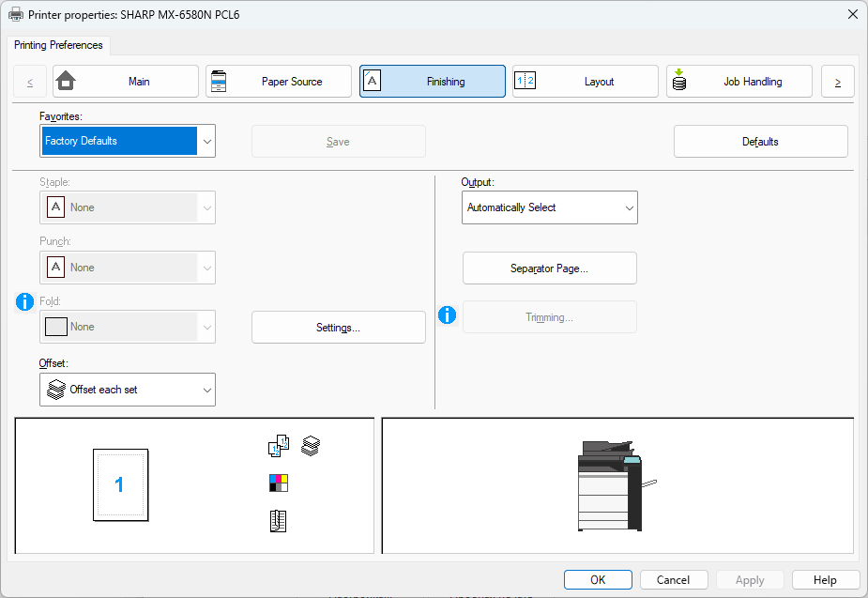Click the CMYK color mode icon
The image size is (868, 598).
[278, 483]
